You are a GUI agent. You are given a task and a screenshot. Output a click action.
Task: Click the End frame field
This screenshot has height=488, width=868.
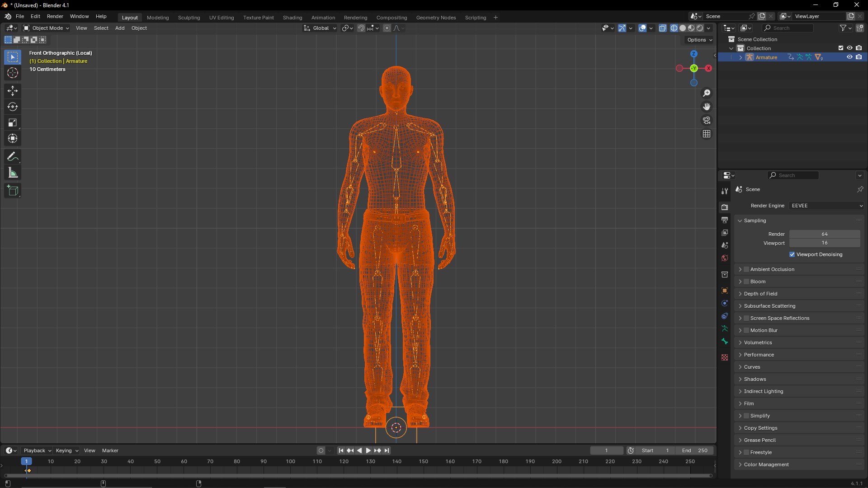(695, 450)
